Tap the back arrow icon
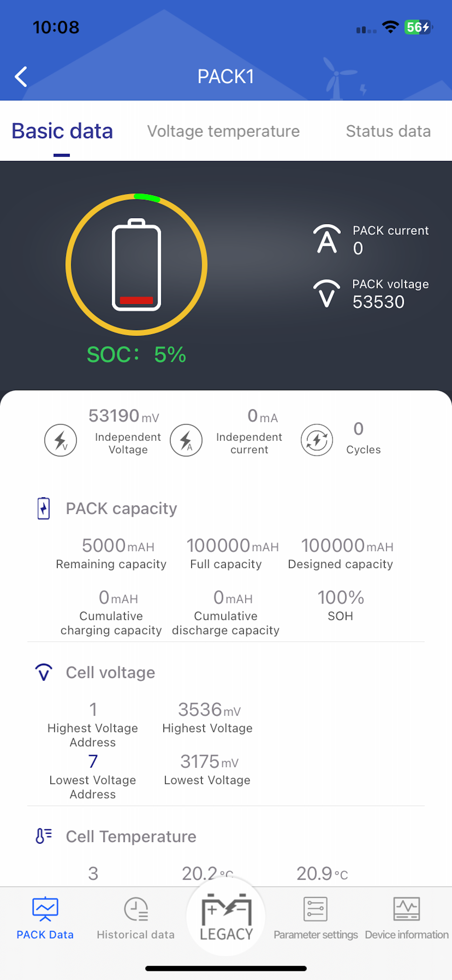Screen dimensions: 452x980 pyautogui.click(x=21, y=76)
